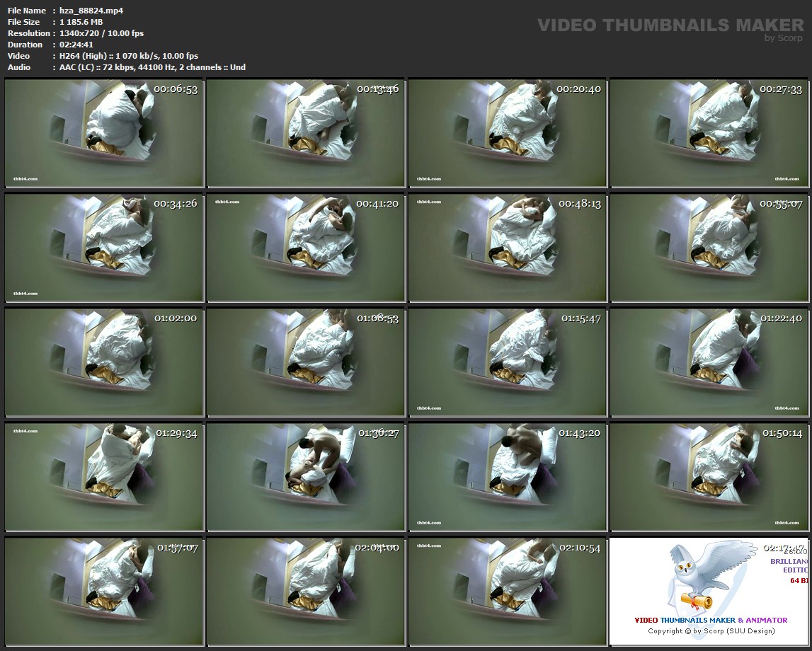This screenshot has width=812, height=651.
Task: Open the frame at 00:20:40
Action: click(508, 133)
